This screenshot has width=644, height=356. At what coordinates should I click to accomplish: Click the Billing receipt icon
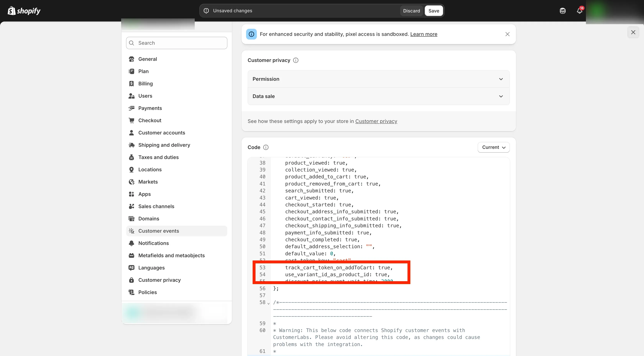pyautogui.click(x=131, y=84)
